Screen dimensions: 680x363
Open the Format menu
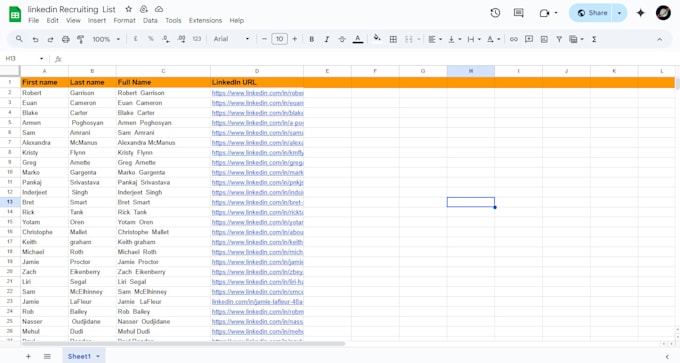coord(124,20)
